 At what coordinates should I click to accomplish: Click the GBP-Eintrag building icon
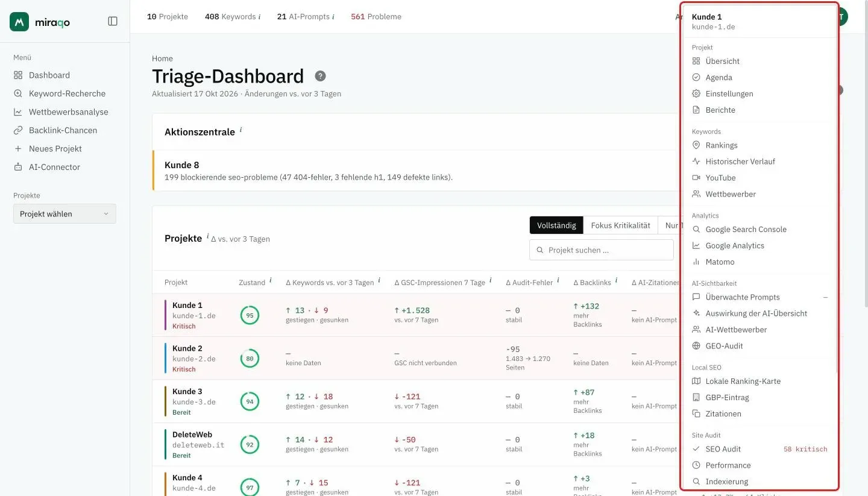click(x=696, y=398)
